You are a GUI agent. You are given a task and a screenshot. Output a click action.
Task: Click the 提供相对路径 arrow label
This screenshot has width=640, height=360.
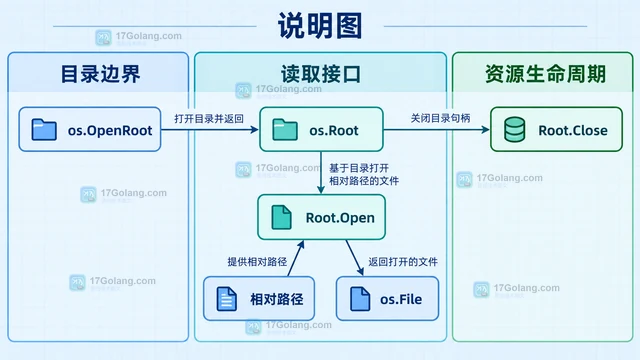[x=257, y=262]
